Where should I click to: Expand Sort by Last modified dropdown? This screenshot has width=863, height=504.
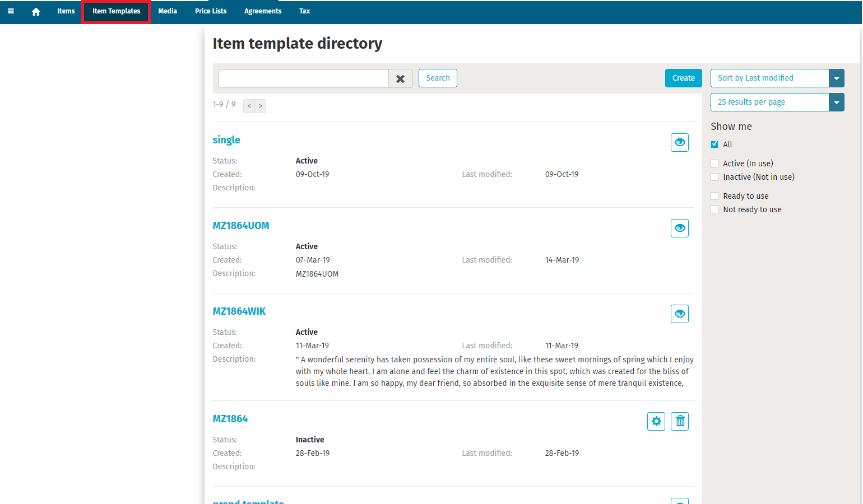(836, 78)
